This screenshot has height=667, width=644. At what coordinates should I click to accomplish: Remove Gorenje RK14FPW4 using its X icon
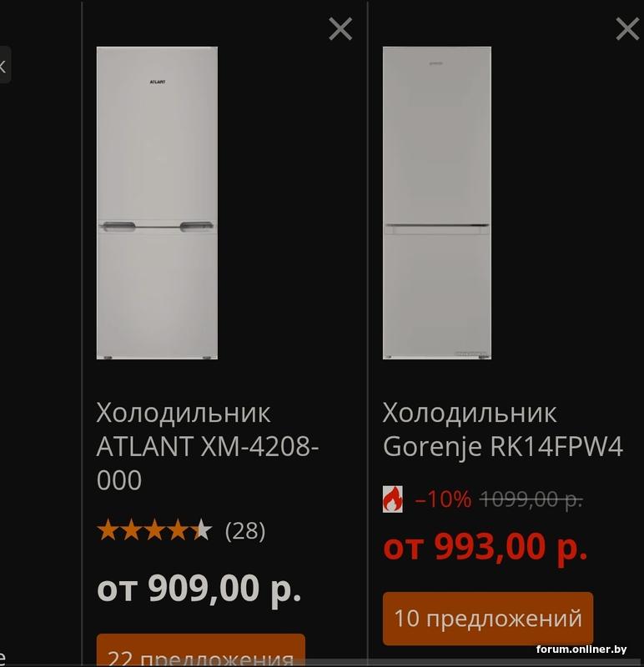coord(627,29)
